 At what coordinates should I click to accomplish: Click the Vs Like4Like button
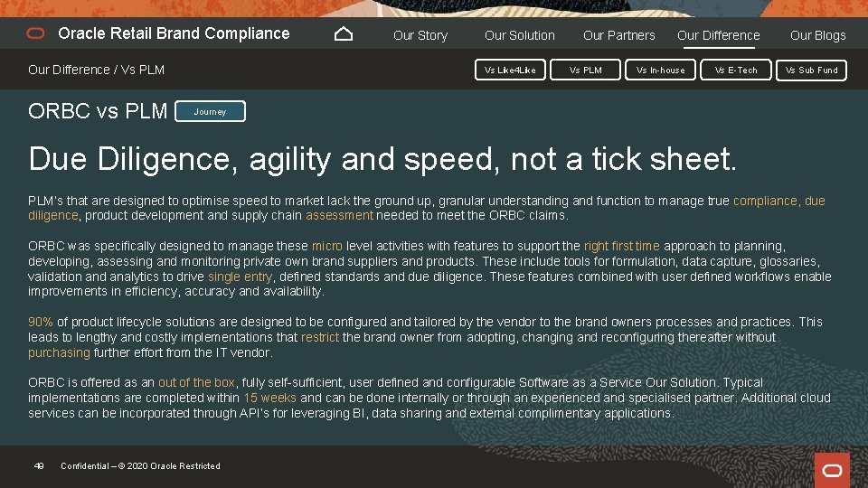pos(510,70)
